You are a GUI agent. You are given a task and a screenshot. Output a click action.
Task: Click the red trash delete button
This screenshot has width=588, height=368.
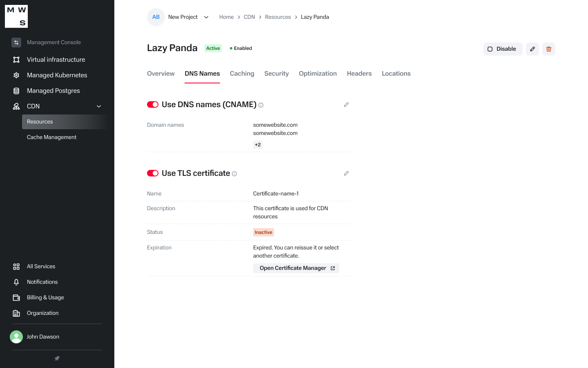[x=549, y=49]
